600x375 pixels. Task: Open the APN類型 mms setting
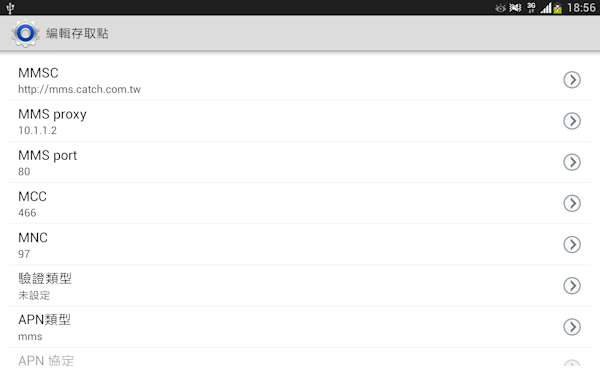tap(300, 327)
